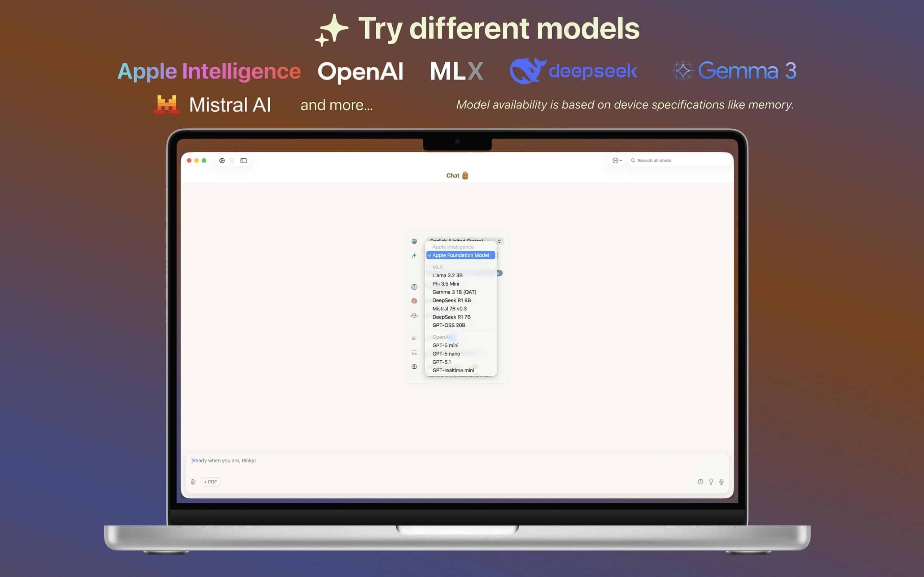
Task: Select the checked Apple Foundation Model option
Action: 460,255
